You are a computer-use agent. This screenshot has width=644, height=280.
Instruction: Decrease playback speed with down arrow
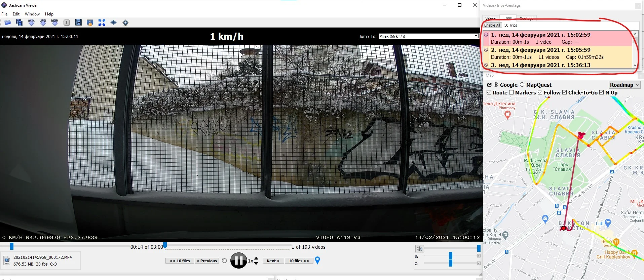click(x=256, y=263)
